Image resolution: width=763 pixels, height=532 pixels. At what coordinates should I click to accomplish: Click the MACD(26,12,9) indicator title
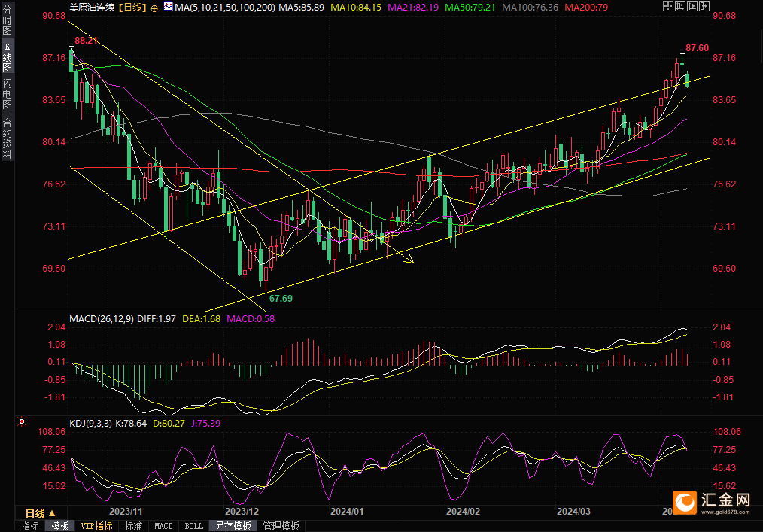click(102, 319)
